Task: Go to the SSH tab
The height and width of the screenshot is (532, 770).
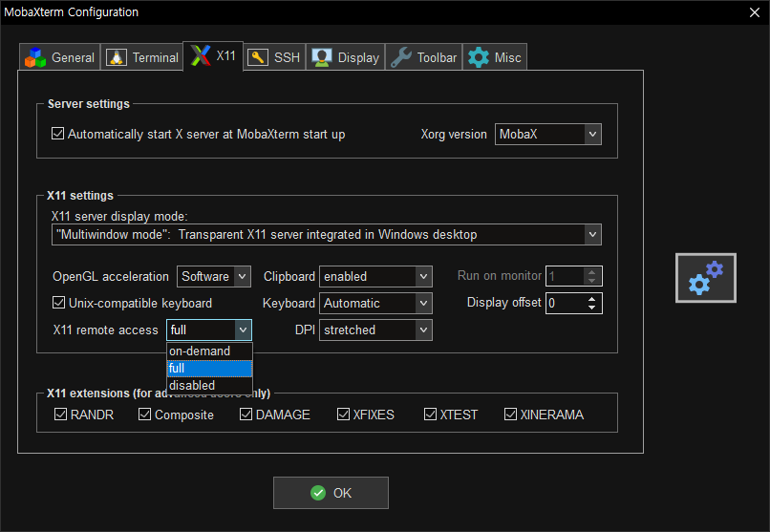Action: (x=274, y=57)
